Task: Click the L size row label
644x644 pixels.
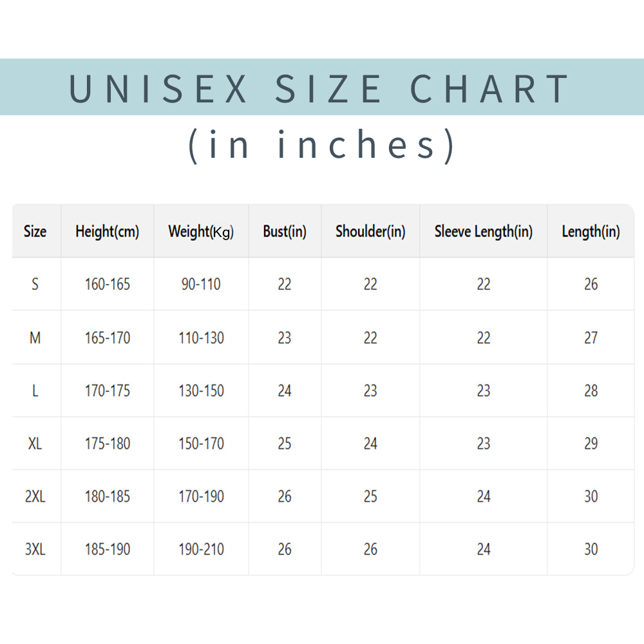Action: pos(35,391)
